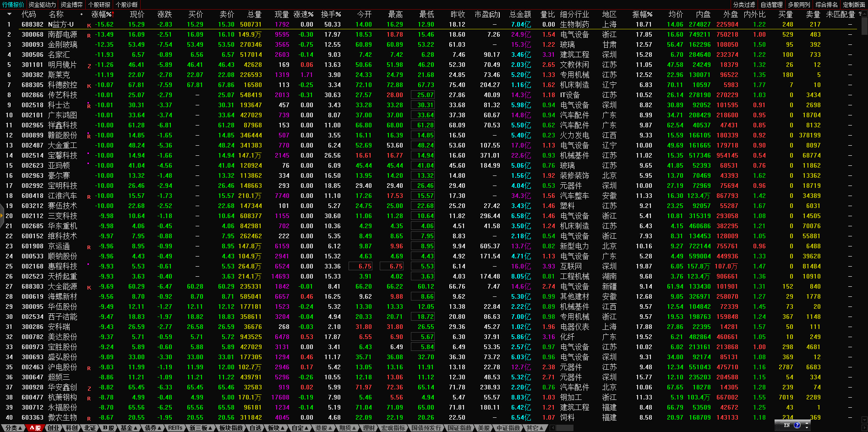The image size is (868, 432).
Task: Sort the list by 换手% column
Action: coord(331,15)
